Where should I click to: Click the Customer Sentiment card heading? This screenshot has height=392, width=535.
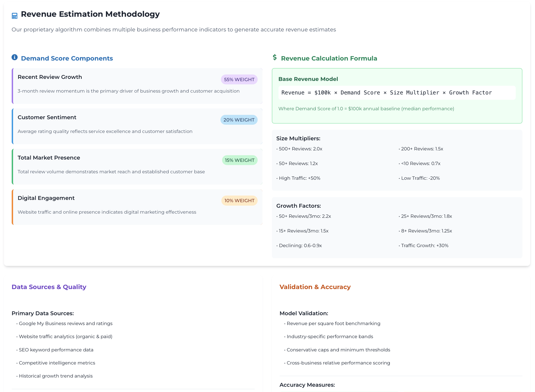(47, 117)
